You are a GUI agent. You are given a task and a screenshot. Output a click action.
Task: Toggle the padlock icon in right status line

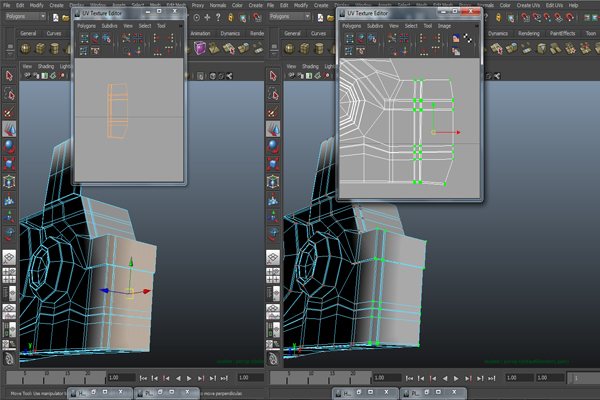[x=498, y=17]
